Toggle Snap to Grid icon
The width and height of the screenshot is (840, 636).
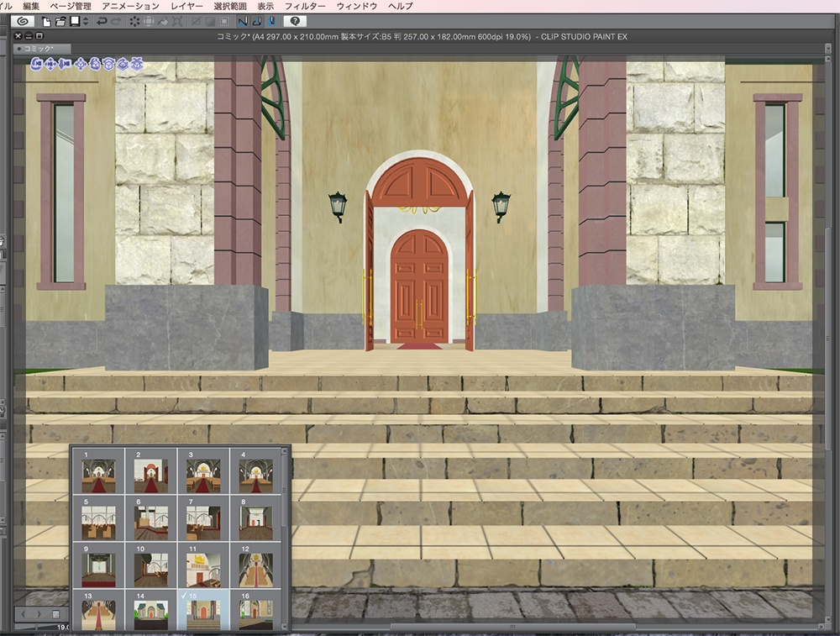(x=271, y=22)
